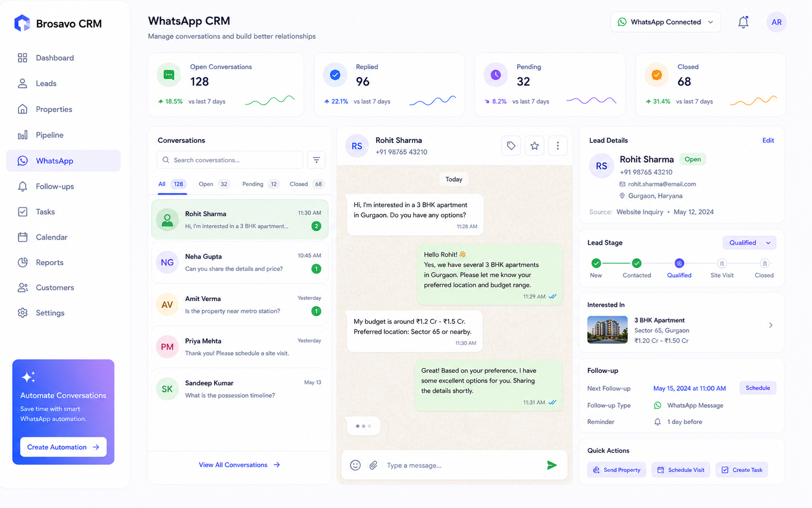Click the May 15, 2024 follow-up date
812x508 pixels.
pos(690,389)
